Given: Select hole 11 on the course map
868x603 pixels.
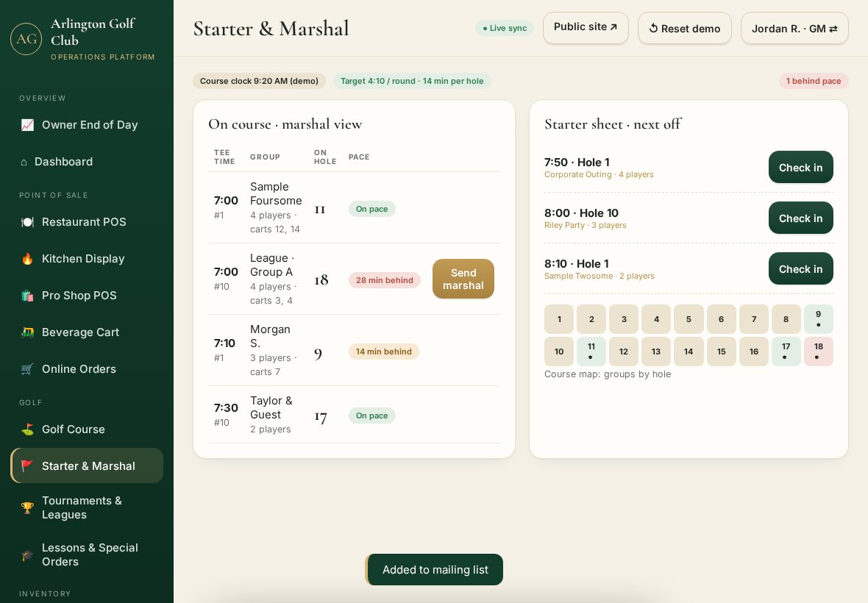Looking at the screenshot, I should (591, 352).
